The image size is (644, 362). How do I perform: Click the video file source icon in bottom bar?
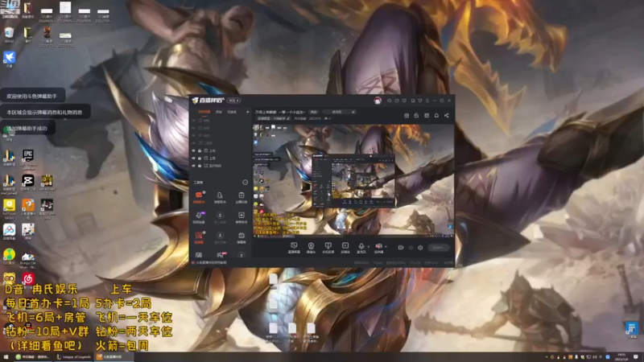pyautogui.click(x=345, y=247)
